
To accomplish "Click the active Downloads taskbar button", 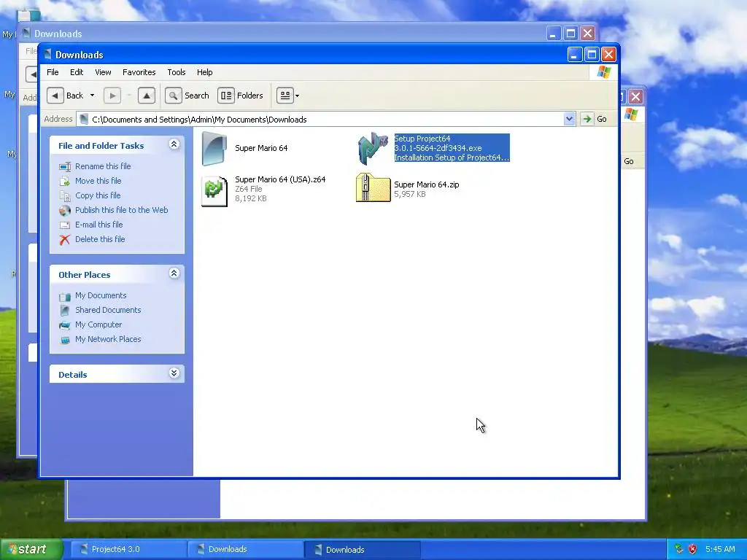I will pyautogui.click(x=362, y=550).
